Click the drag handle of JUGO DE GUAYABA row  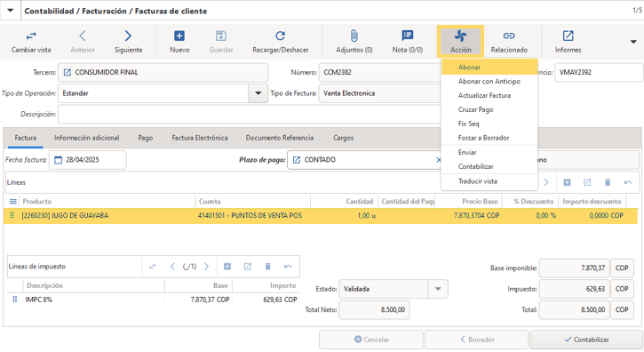click(12, 215)
